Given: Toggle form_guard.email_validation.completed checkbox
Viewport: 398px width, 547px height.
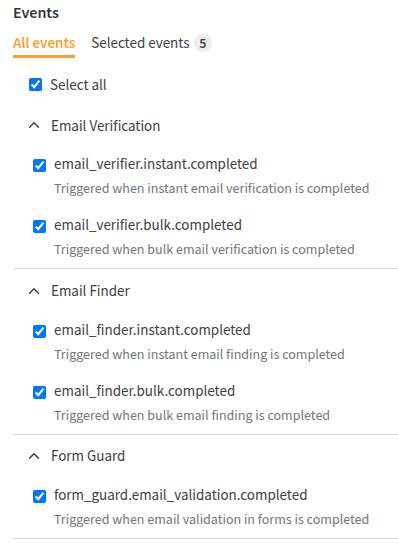Looking at the screenshot, I should (x=39, y=496).
